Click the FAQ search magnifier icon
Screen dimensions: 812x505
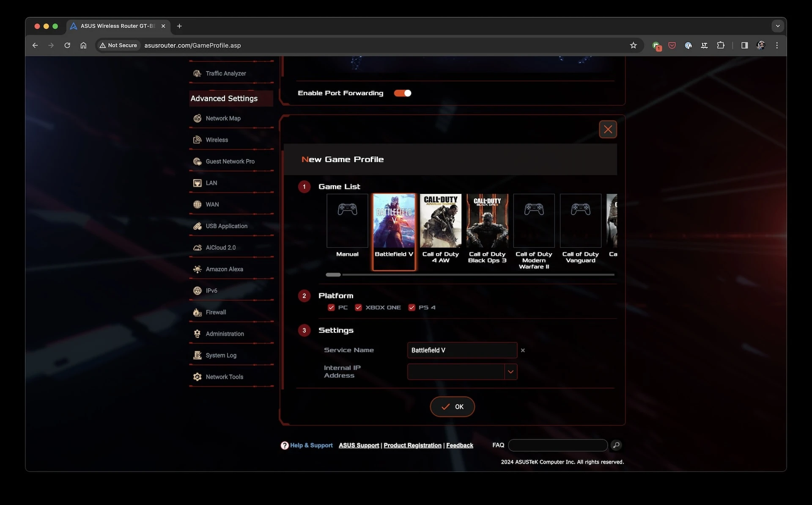tap(616, 445)
